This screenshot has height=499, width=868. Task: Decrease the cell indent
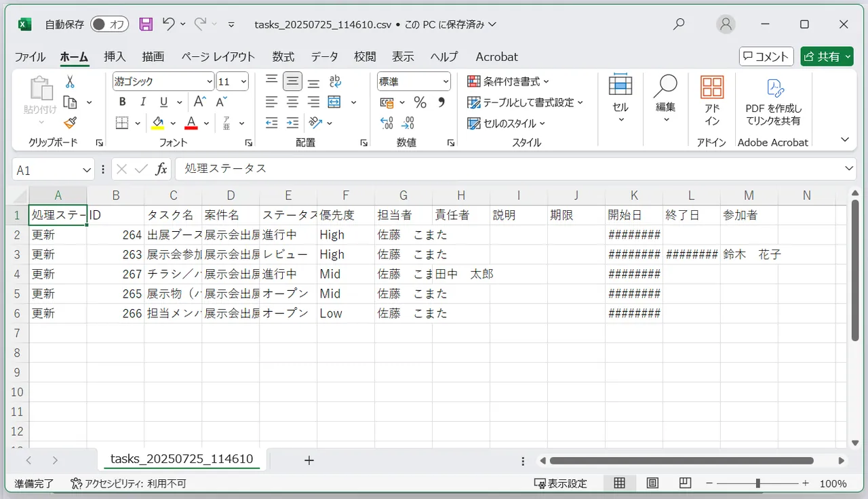[271, 123]
